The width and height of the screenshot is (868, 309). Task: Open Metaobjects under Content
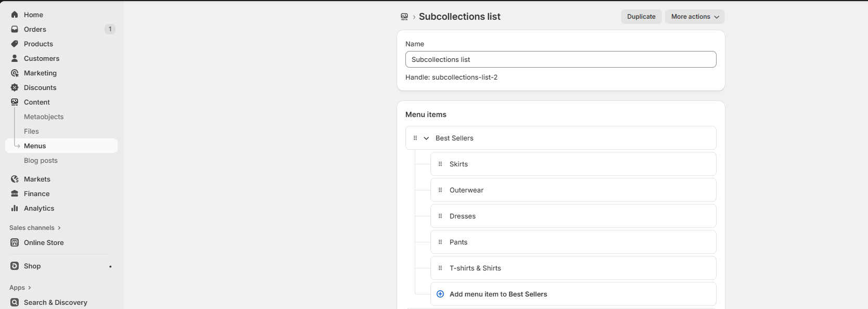(44, 117)
